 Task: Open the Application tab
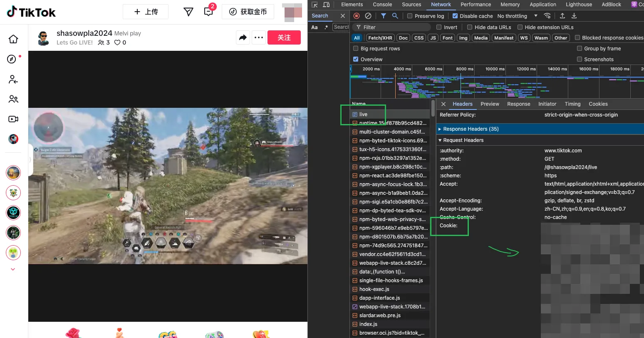[542, 5]
